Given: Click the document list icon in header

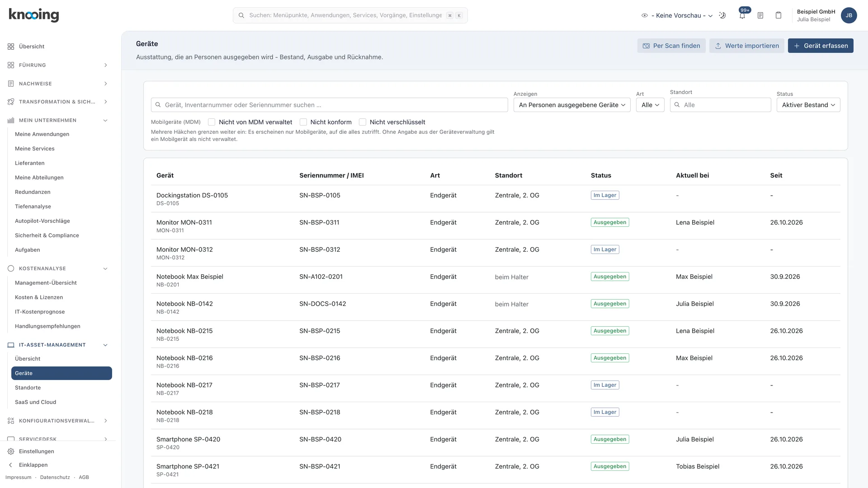Looking at the screenshot, I should [760, 15].
